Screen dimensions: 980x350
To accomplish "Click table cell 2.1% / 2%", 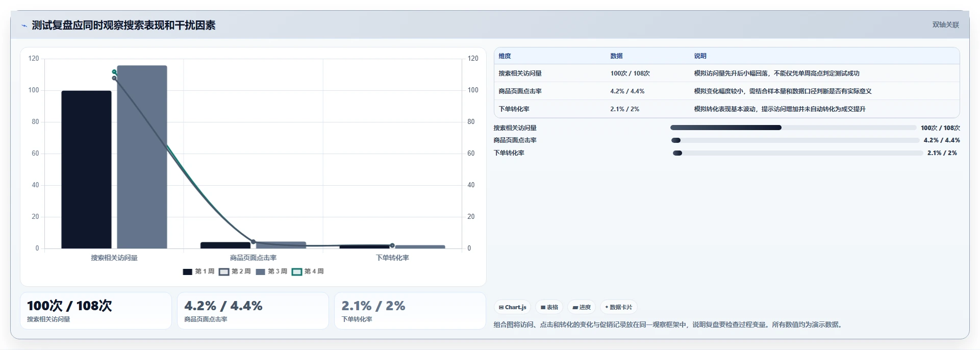I will pos(624,109).
